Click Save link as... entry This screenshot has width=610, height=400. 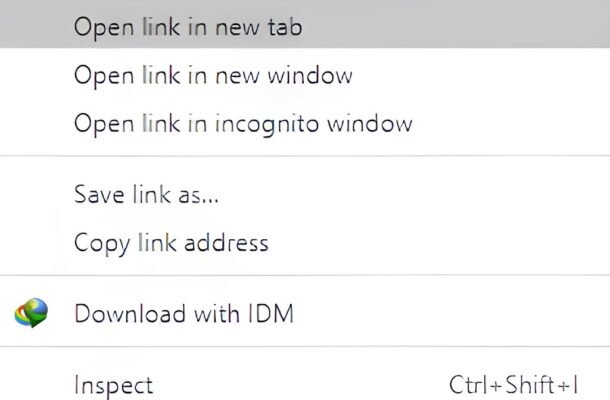pos(147,193)
